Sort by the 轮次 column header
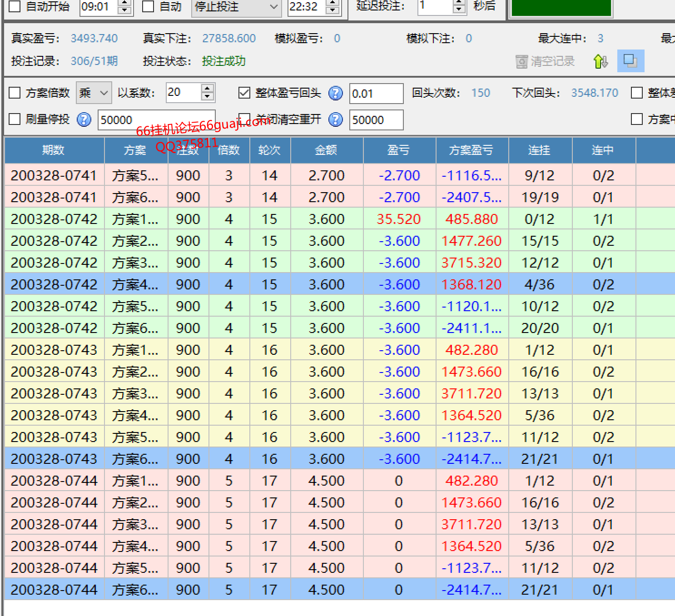The height and width of the screenshot is (616, 675). (x=270, y=150)
